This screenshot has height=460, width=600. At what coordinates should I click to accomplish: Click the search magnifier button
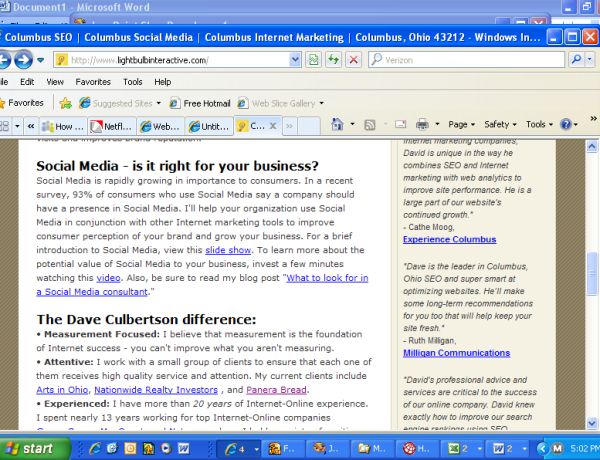576,60
